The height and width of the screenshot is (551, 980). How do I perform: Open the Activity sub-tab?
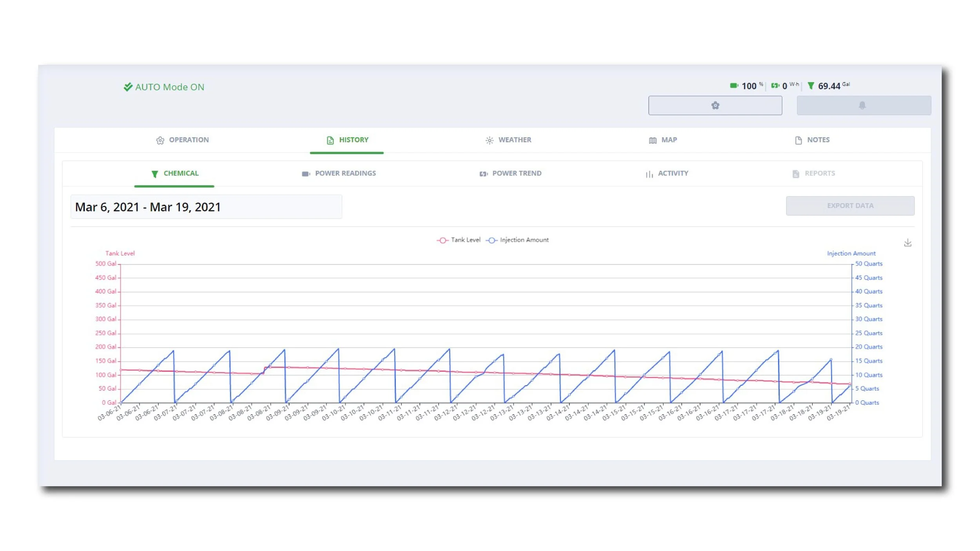[667, 173]
